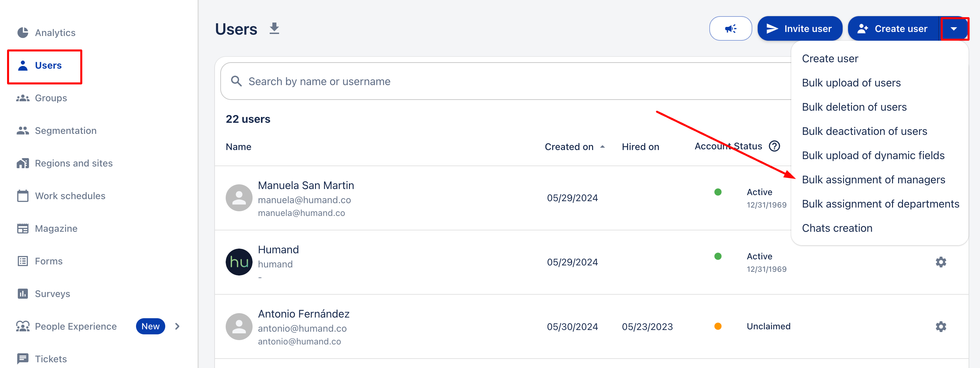Screen dimensions: 980x368
Task: Choose Bulk upload of users
Action: [x=851, y=83]
